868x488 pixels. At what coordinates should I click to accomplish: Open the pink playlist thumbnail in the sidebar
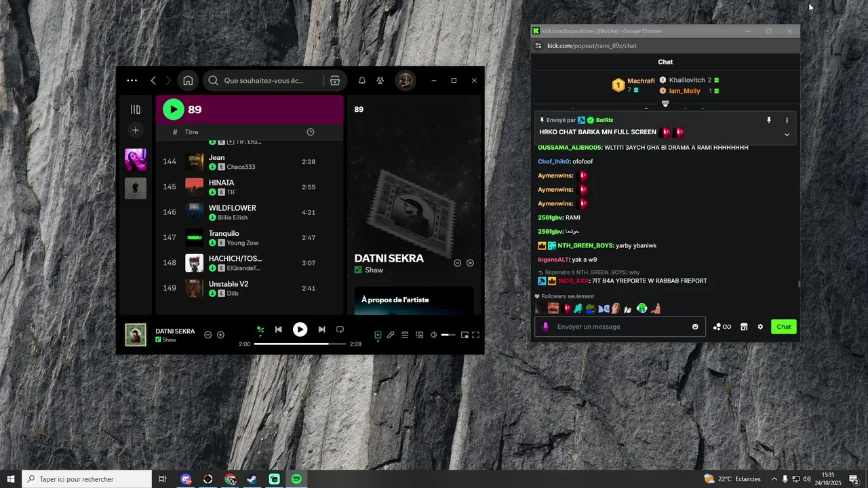pyautogui.click(x=136, y=160)
